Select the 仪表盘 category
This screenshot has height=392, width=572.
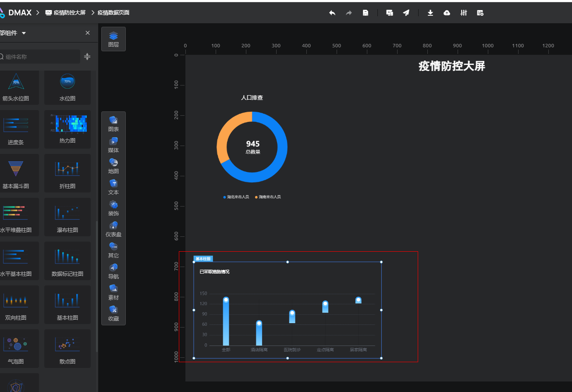(114, 229)
